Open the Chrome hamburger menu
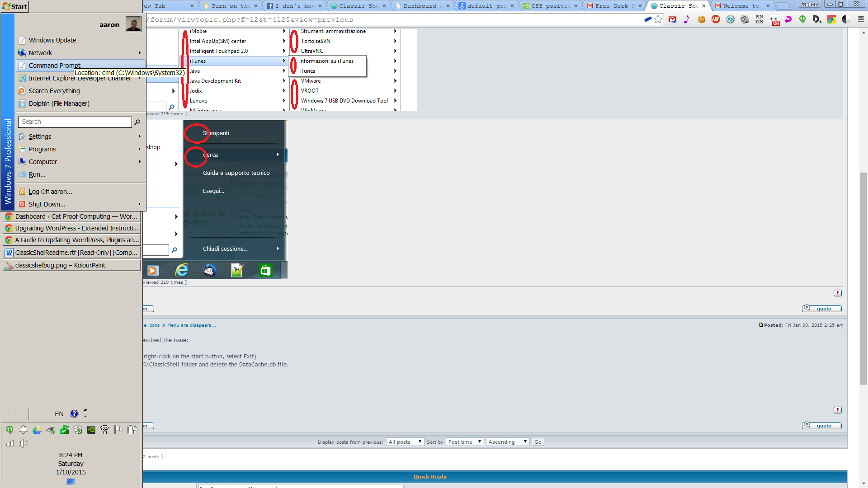Image resolution: width=868 pixels, height=488 pixels. click(x=861, y=19)
